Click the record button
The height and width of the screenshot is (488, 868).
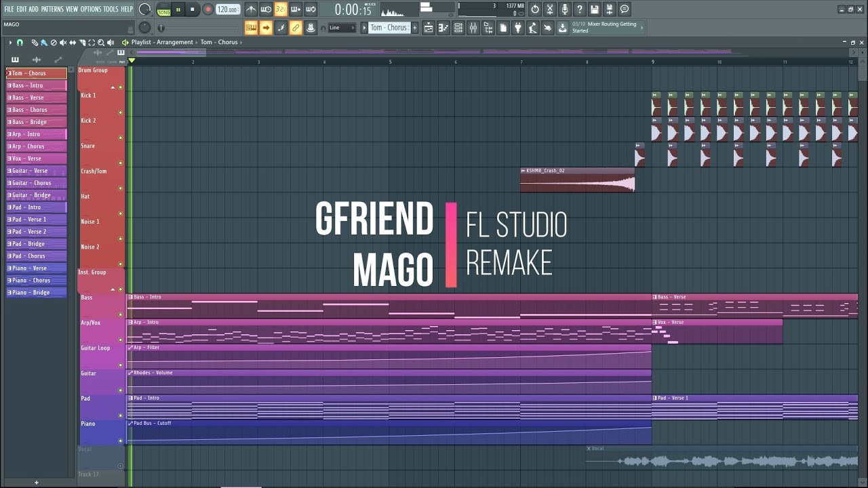(208, 9)
